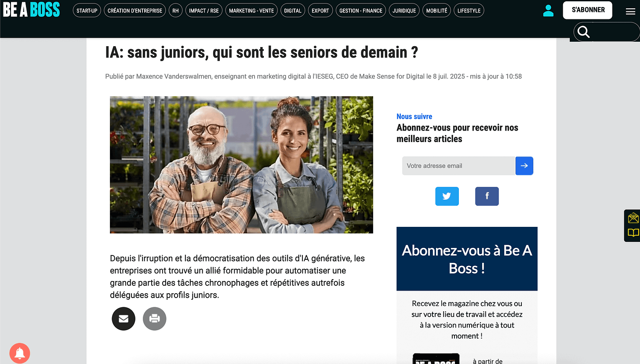Click the yellow newsletter envelope side icon
The image size is (640, 364).
(633, 218)
